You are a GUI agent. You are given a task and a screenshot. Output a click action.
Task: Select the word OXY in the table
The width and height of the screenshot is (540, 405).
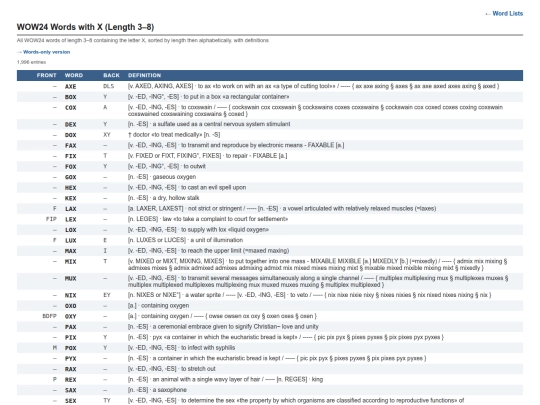(x=71, y=316)
